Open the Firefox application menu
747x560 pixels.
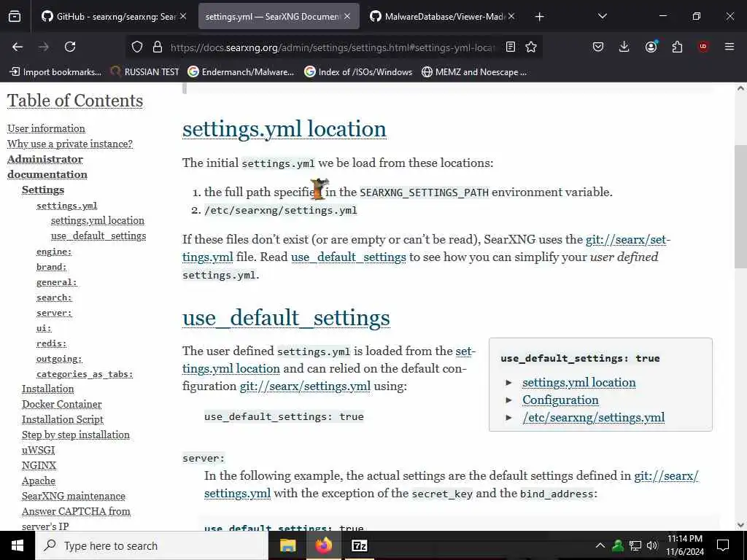coord(729,47)
